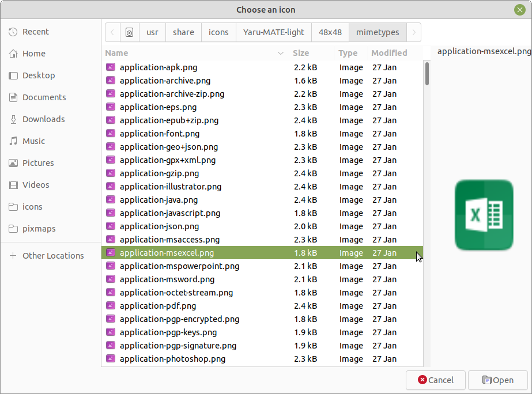Image resolution: width=532 pixels, height=394 pixels.
Task: Click the file list vertical scrollbar
Action: tap(427, 74)
